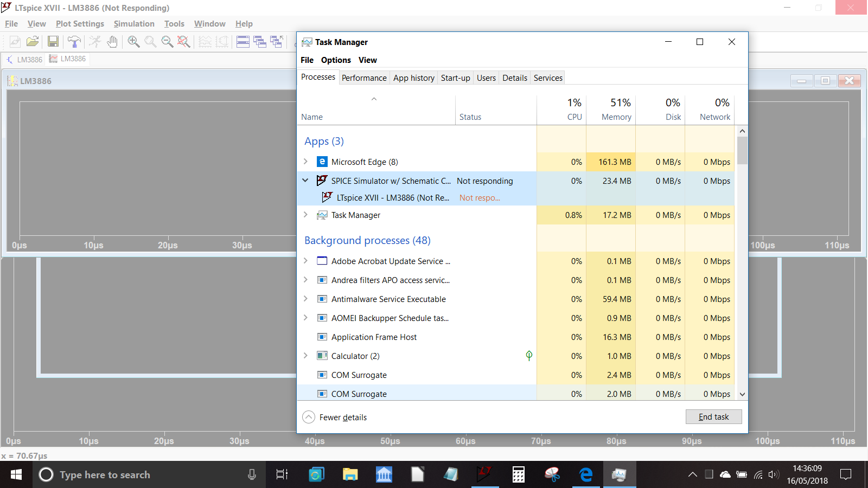Click Task Manager process list scrollbar thumb
868x488 pixels.
coord(742,150)
